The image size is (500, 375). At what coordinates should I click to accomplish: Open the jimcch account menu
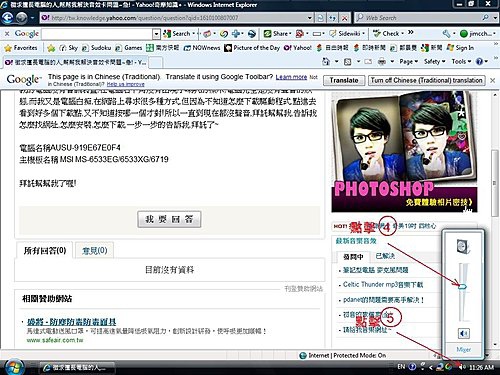tap(477, 33)
